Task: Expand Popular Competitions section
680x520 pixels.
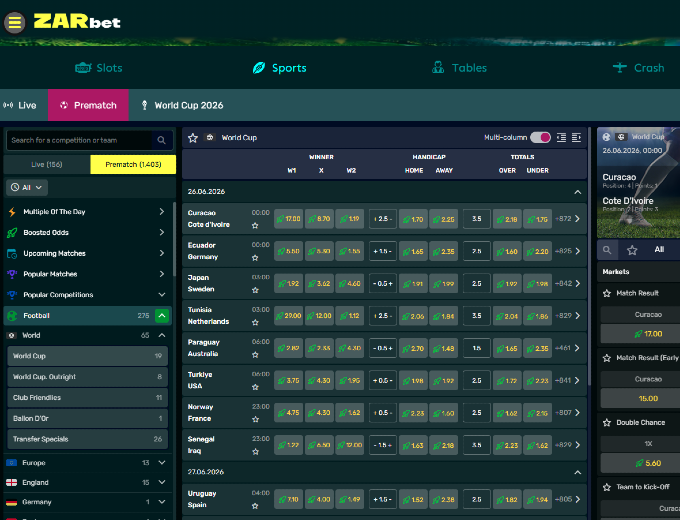Action: 162,295
